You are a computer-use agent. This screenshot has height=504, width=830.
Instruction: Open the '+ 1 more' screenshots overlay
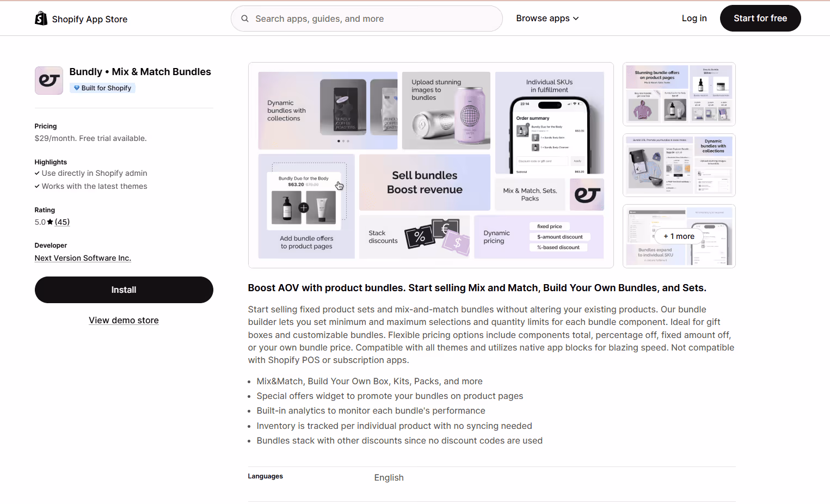[x=679, y=236]
